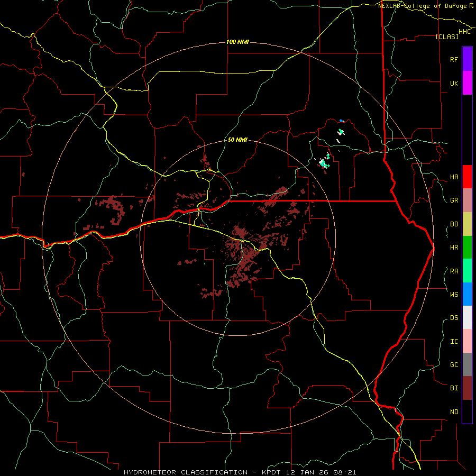Click the HR legend label
Image resolution: width=476 pixels, height=476 pixels.
(x=454, y=248)
